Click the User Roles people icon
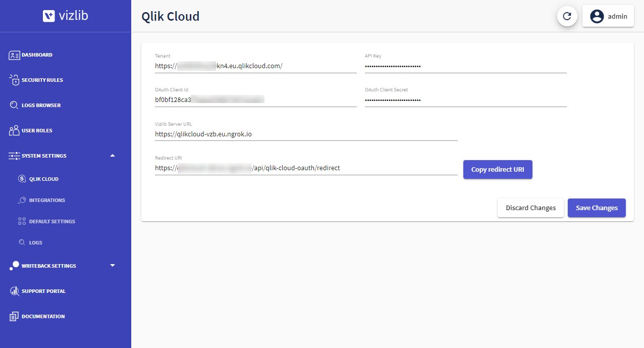Image resolution: width=644 pixels, height=348 pixels. (14, 130)
